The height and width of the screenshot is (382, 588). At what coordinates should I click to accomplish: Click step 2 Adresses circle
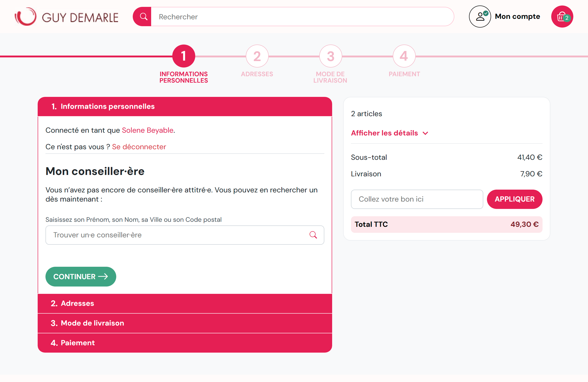(257, 56)
